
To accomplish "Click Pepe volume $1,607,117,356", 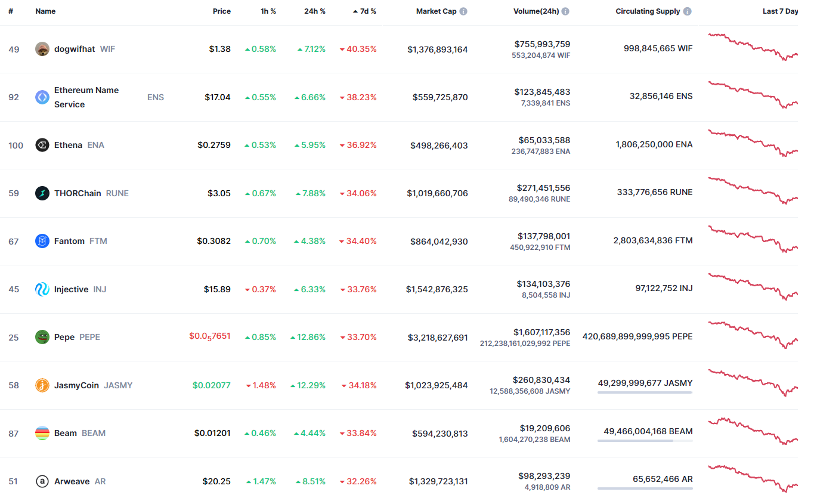I will [541, 332].
